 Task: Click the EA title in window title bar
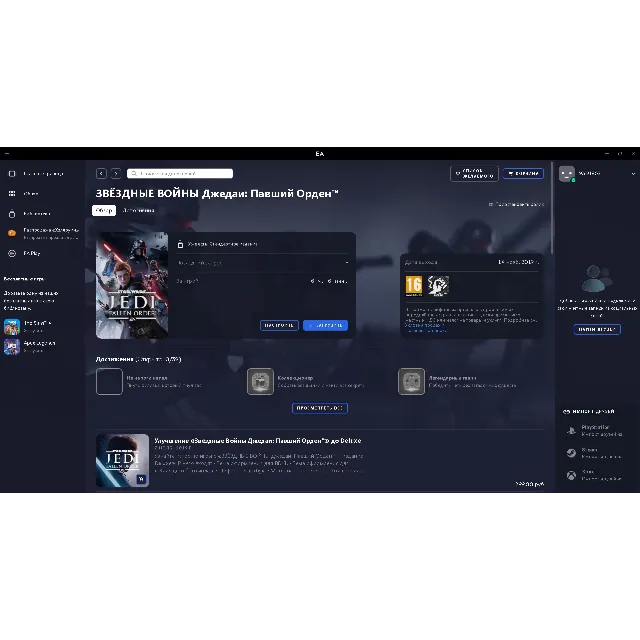click(x=320, y=154)
